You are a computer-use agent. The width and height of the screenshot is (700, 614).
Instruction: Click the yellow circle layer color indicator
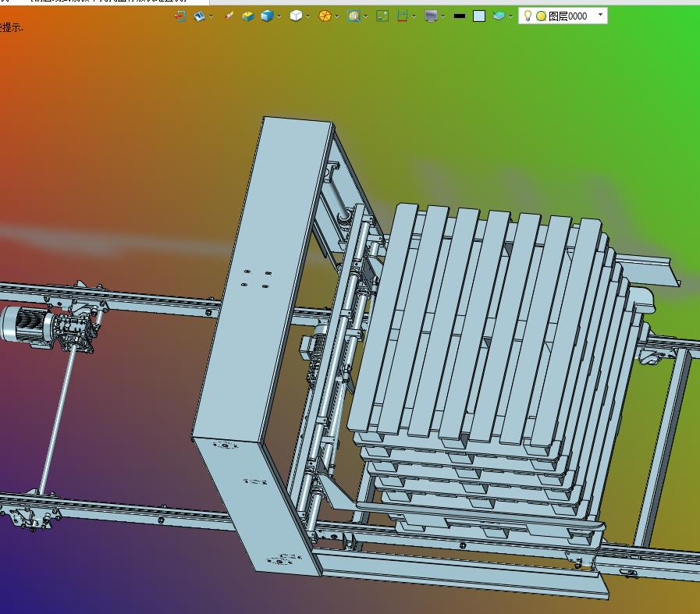click(541, 16)
